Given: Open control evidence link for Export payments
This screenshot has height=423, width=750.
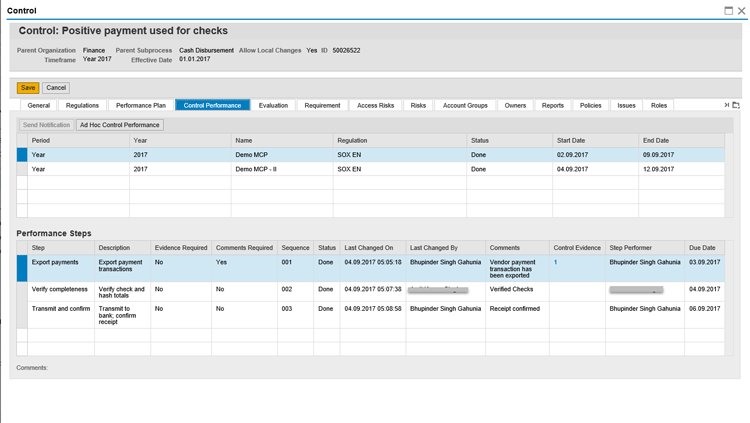Looking at the screenshot, I should coord(556,262).
